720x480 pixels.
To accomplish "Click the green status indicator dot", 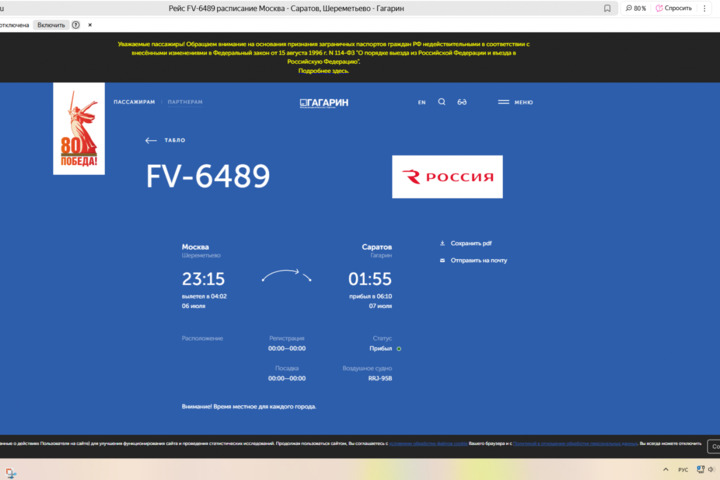I will pyautogui.click(x=399, y=349).
